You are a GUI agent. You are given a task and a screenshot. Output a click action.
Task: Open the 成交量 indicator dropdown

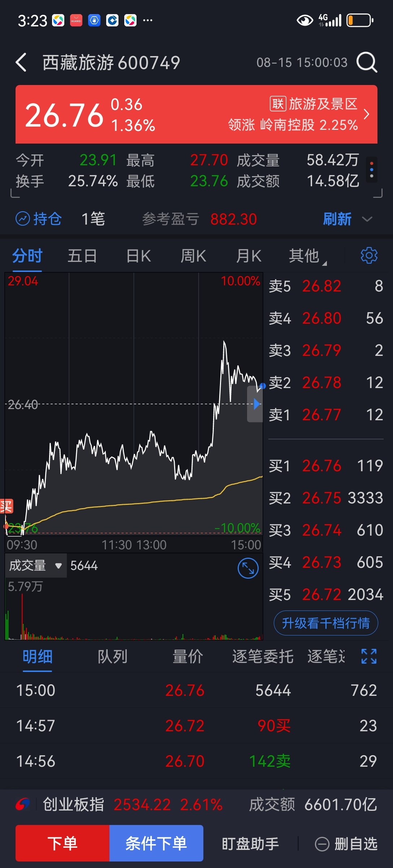tap(36, 565)
